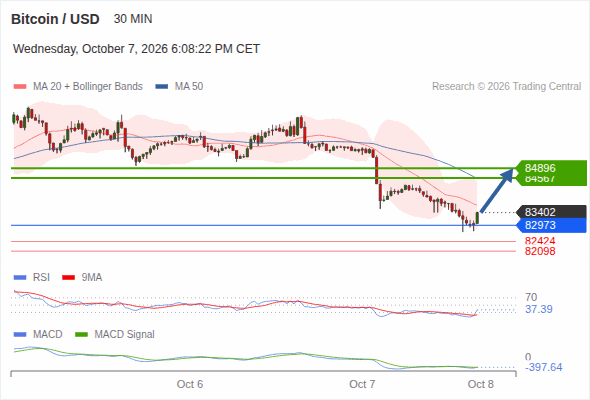This screenshot has width=590, height=400.
Task: Click the MACD blue legend swatch
Action: click(20, 335)
